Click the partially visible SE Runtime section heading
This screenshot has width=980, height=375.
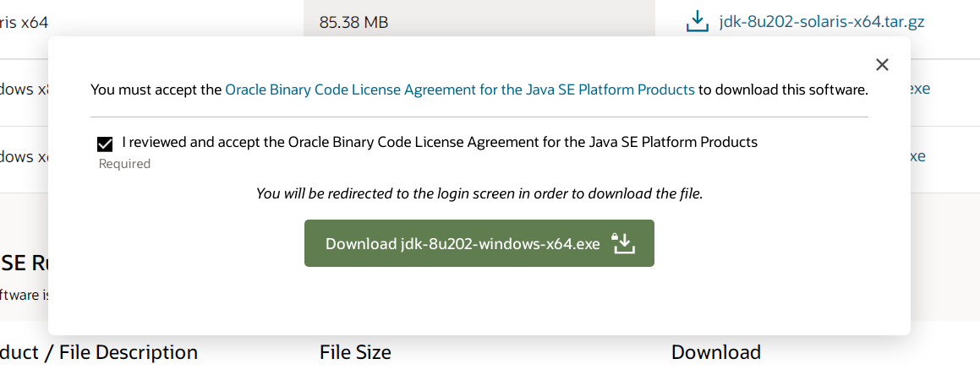(24, 263)
